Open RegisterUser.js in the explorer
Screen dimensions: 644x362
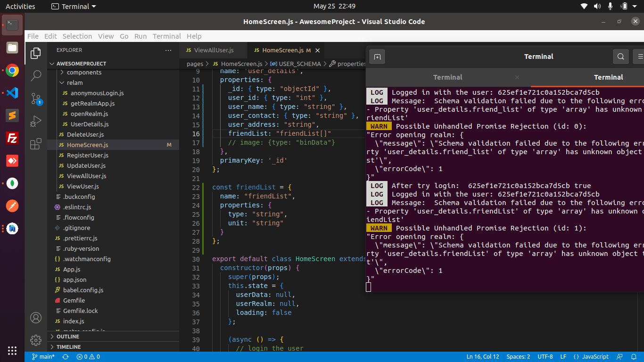(x=87, y=155)
